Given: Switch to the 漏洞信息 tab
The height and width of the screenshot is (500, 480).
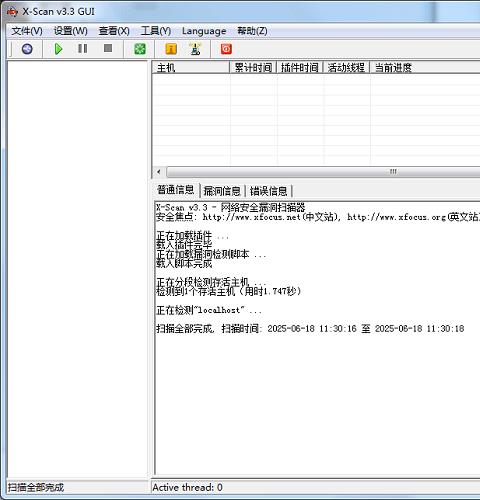Looking at the screenshot, I should tap(222, 191).
